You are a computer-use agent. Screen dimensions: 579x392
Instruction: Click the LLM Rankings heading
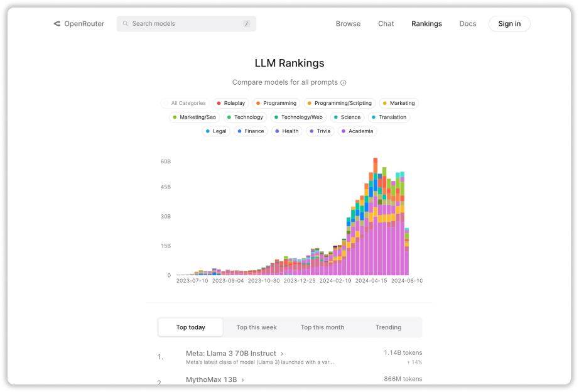(x=289, y=63)
